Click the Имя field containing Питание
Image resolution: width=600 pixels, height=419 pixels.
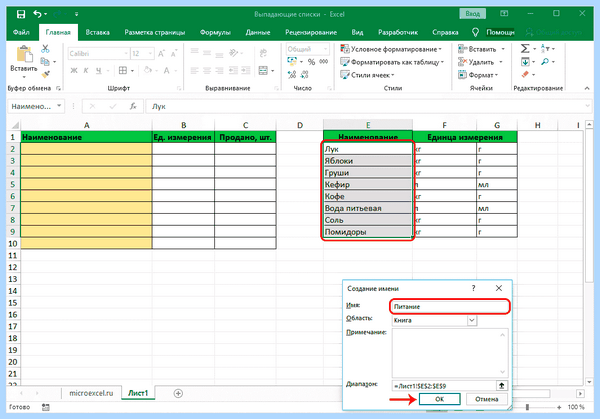[x=450, y=307]
